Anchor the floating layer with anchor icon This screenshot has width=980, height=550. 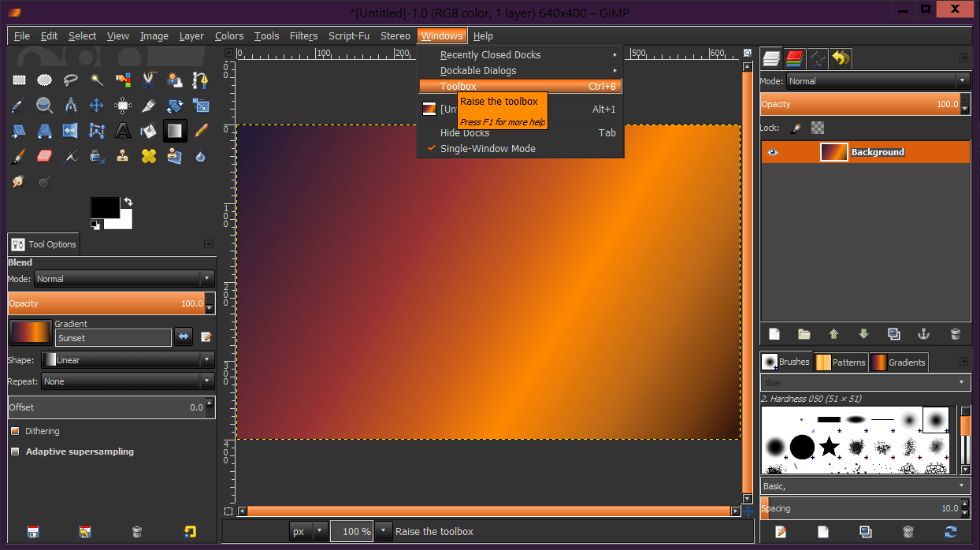(x=924, y=334)
